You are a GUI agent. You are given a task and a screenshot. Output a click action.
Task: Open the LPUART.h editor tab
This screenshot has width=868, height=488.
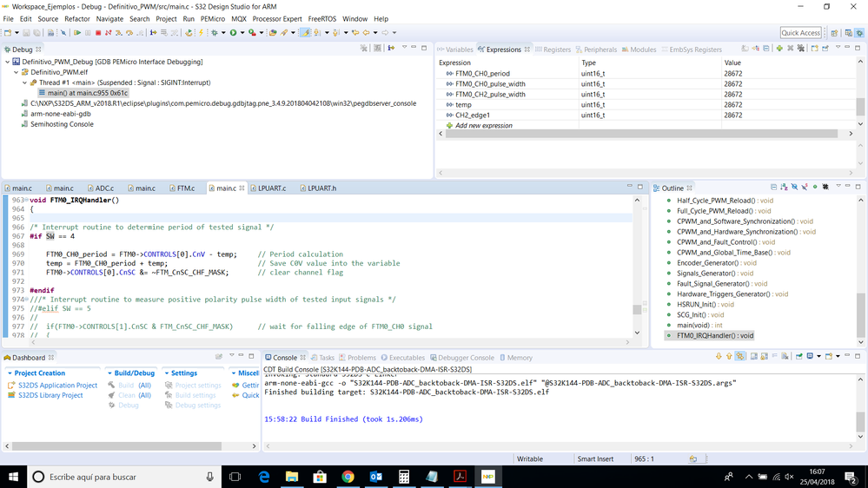pyautogui.click(x=318, y=188)
